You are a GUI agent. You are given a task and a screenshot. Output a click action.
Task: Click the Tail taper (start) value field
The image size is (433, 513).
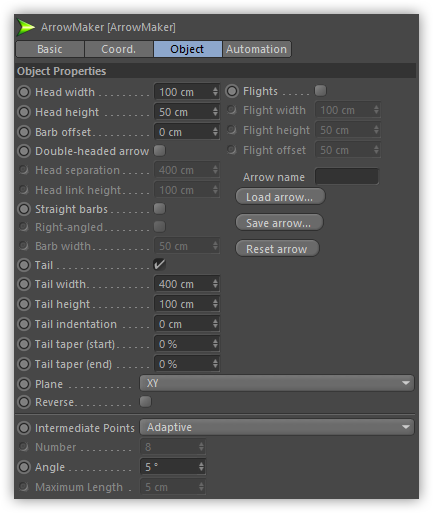coord(187,344)
